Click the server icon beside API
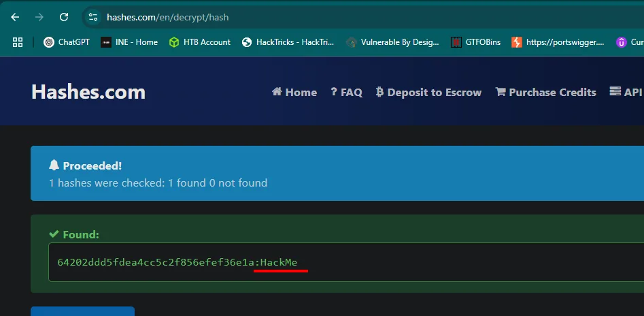 tap(615, 91)
